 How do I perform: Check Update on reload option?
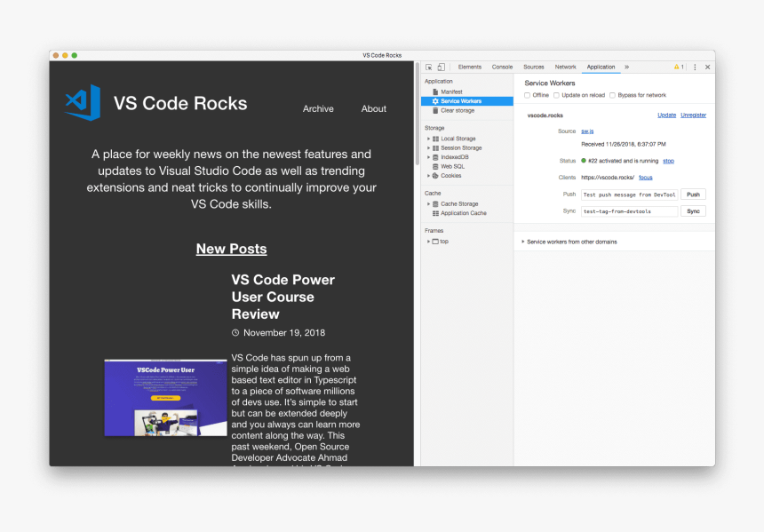[x=556, y=95]
